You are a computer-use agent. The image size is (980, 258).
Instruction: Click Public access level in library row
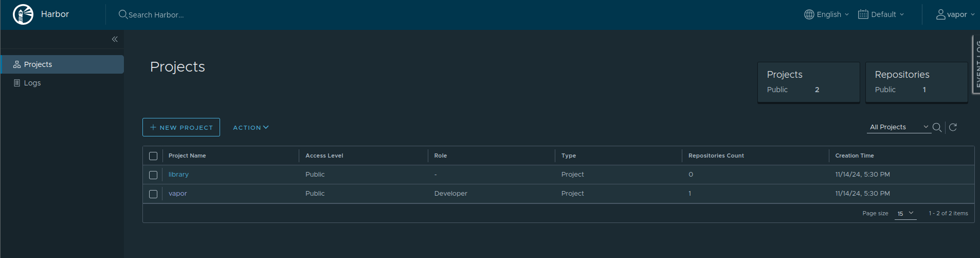coord(315,175)
